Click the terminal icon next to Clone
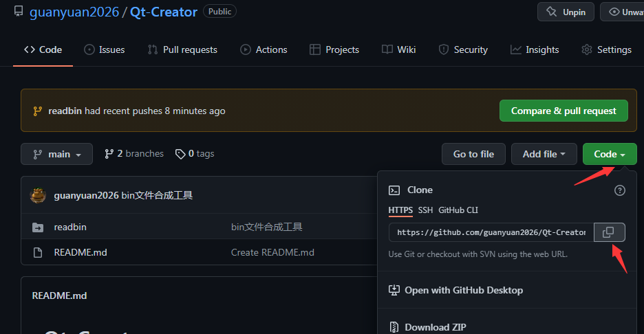The width and height of the screenshot is (644, 334). [x=394, y=190]
